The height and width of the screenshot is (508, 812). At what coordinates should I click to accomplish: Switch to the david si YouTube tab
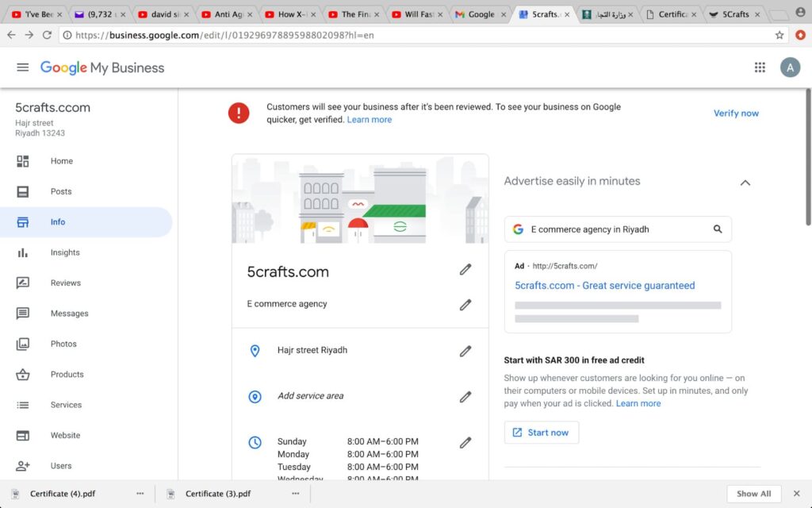click(163, 14)
